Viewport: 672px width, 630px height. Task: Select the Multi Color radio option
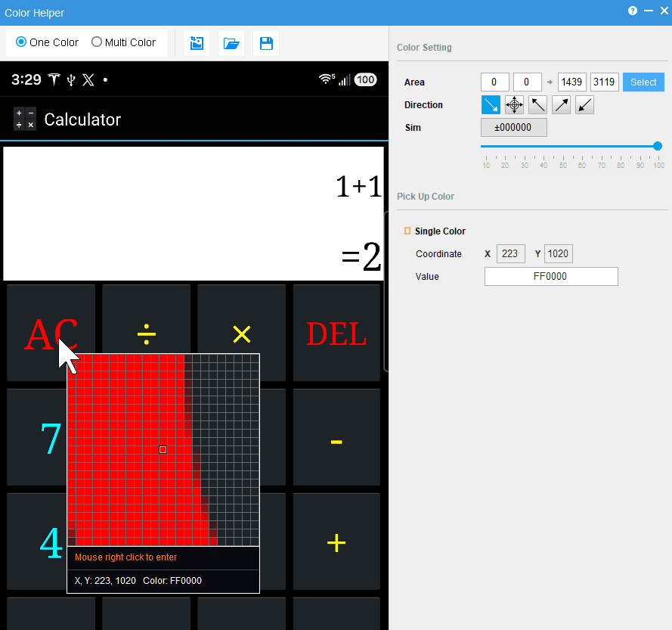point(123,42)
